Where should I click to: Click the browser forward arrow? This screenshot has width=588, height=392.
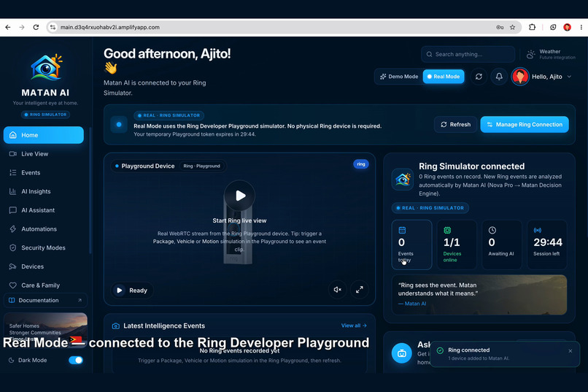tap(22, 27)
